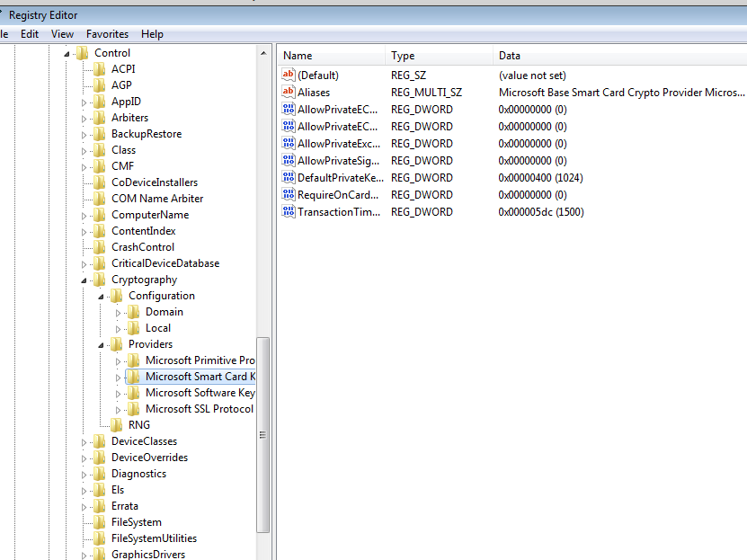
Task: Click the TransactionTim... DWORD icon
Action: point(289,212)
